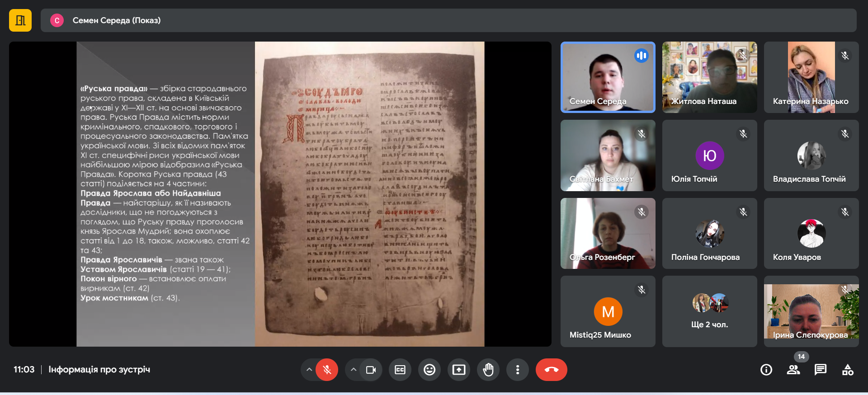Raise your hand
This screenshot has width=868, height=395.
(488, 370)
